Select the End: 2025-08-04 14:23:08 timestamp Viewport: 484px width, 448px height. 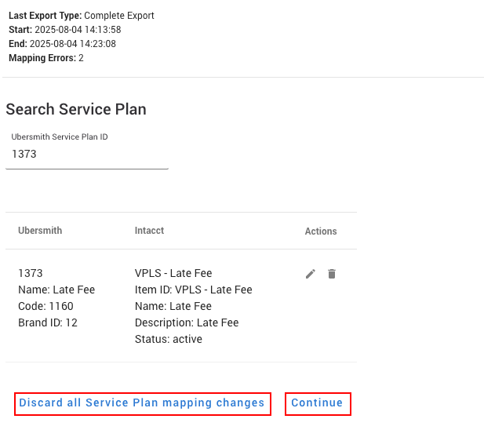[x=62, y=44]
